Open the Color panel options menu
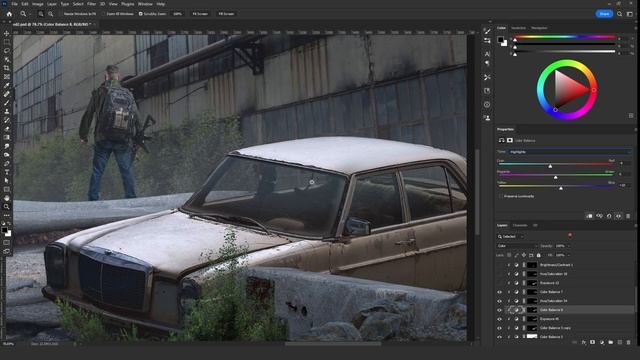This screenshot has height=360, width=640. (x=635, y=28)
